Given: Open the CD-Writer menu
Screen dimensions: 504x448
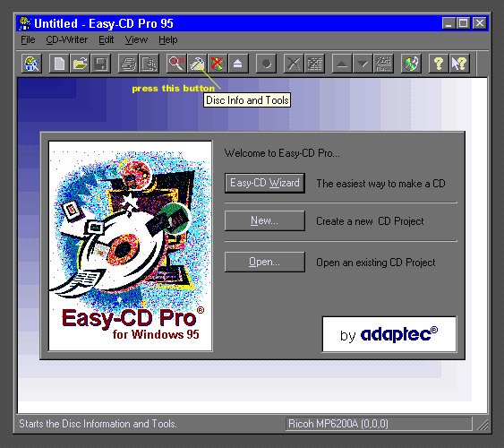Looking at the screenshot, I should (67, 40).
